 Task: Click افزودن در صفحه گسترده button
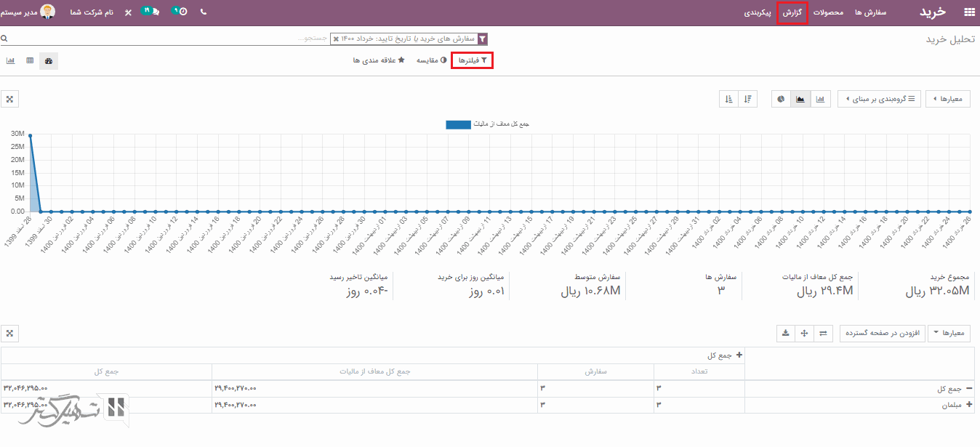pyautogui.click(x=883, y=333)
